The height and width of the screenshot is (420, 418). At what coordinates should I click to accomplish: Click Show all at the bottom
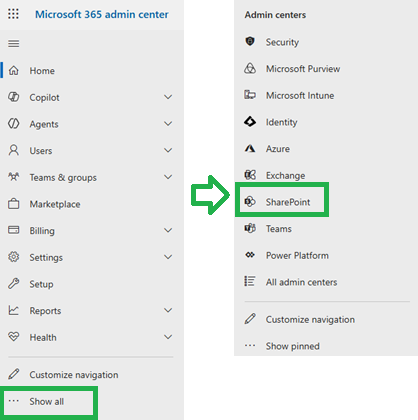tap(49, 402)
